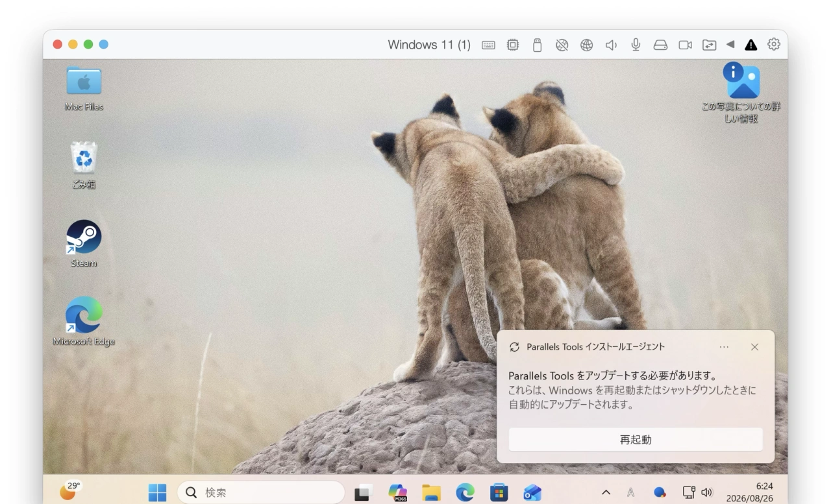Select the Steam desktop shortcut
The width and height of the screenshot is (831, 504).
point(84,244)
